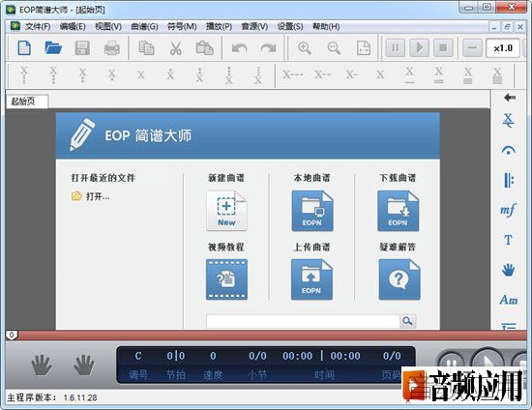
Task: Select the text T tool in sidebar
Action: (x=508, y=240)
